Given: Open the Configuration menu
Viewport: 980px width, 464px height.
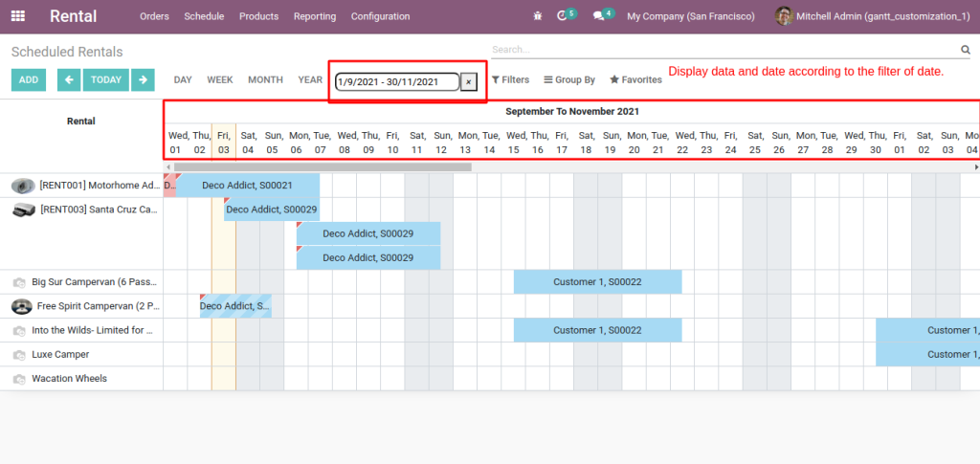Looking at the screenshot, I should point(380,16).
